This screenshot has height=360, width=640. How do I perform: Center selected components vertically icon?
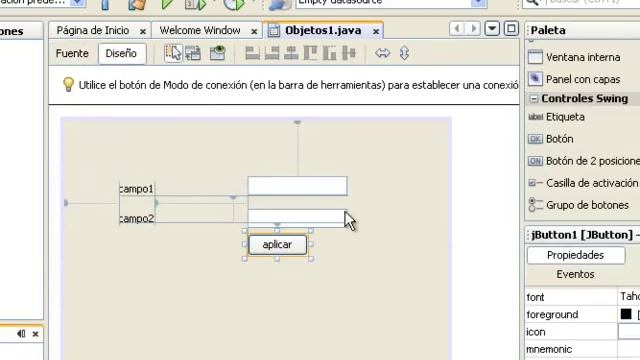coord(349,53)
